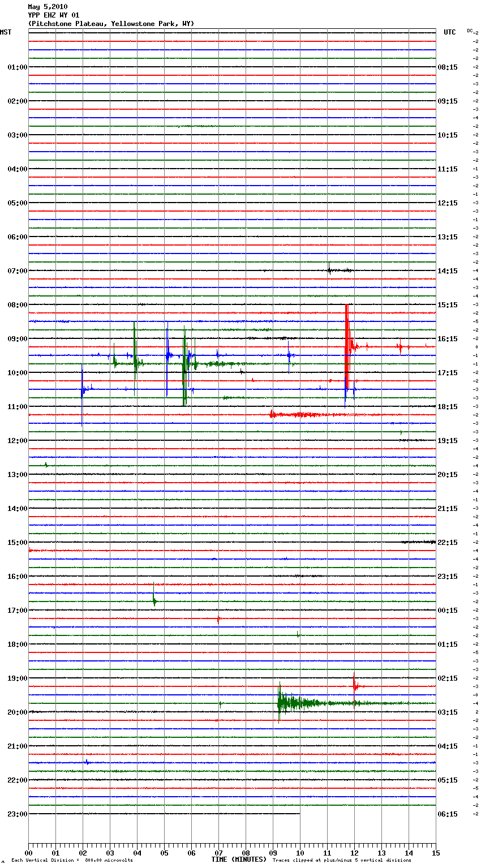The width and height of the screenshot is (481, 868).
Task: Click the 12:15 UTC row label
Action: pyautogui.click(x=448, y=203)
